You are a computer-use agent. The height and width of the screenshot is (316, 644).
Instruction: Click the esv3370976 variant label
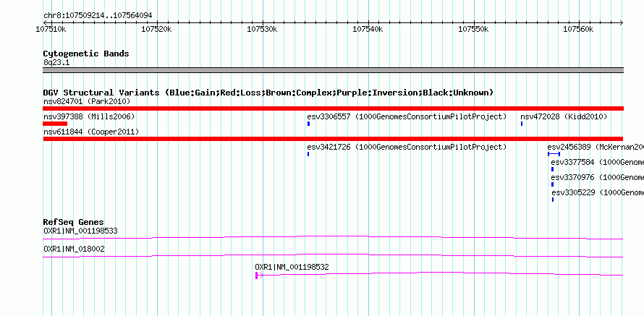pos(598,178)
